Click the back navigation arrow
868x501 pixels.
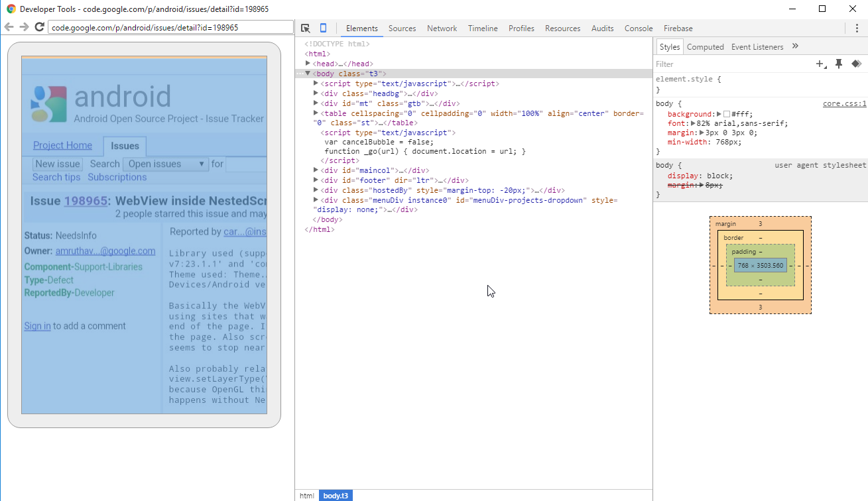pos(9,27)
